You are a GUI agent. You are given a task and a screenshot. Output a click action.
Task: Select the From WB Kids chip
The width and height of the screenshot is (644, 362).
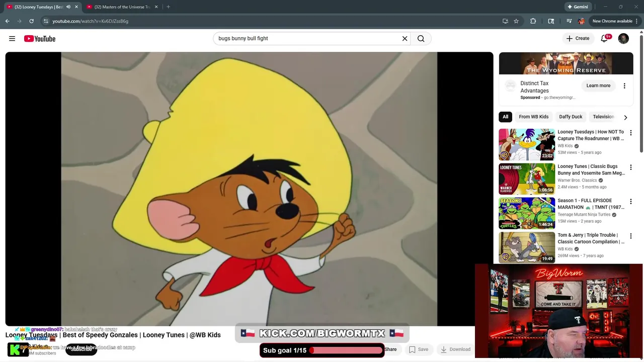533,117
